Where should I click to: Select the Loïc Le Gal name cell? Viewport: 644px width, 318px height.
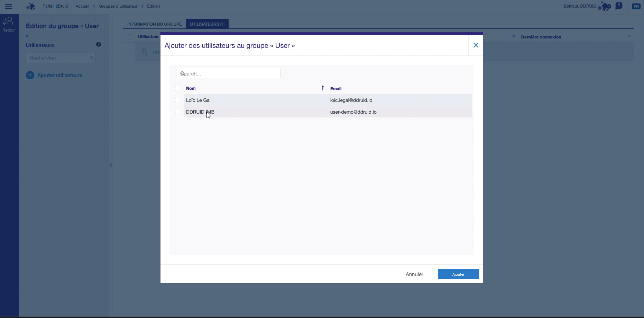tap(198, 100)
